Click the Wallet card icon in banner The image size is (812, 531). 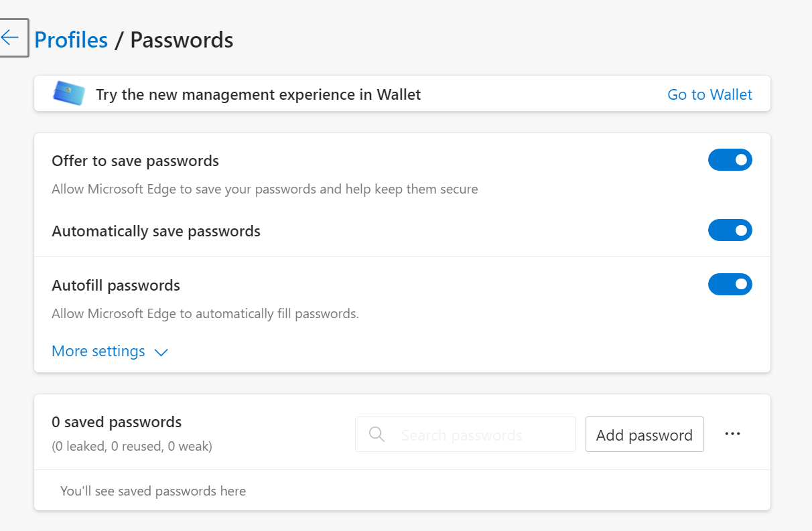[69, 94]
